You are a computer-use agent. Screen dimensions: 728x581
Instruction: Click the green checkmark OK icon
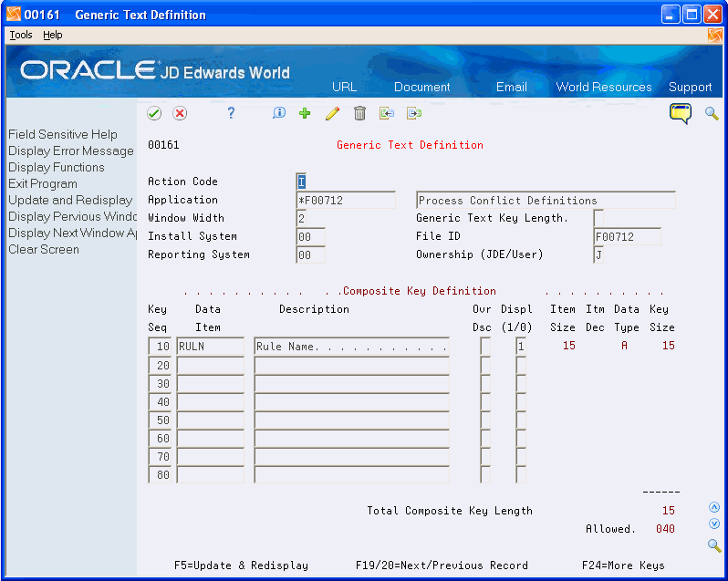(x=154, y=113)
